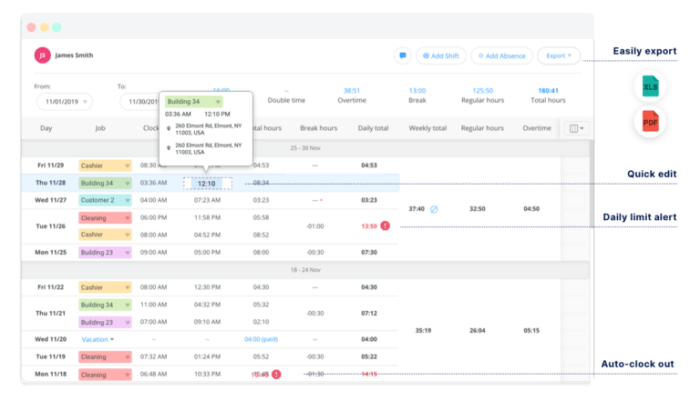This screenshot has width=700, height=401.
Task: Open Cleaning job dropdown for Tue 11/19
Action: (105, 357)
